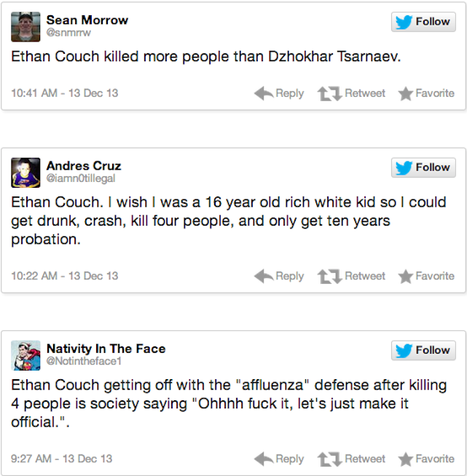
Task: Retweet Andres Cruz's tweet
Action: [x=352, y=276]
